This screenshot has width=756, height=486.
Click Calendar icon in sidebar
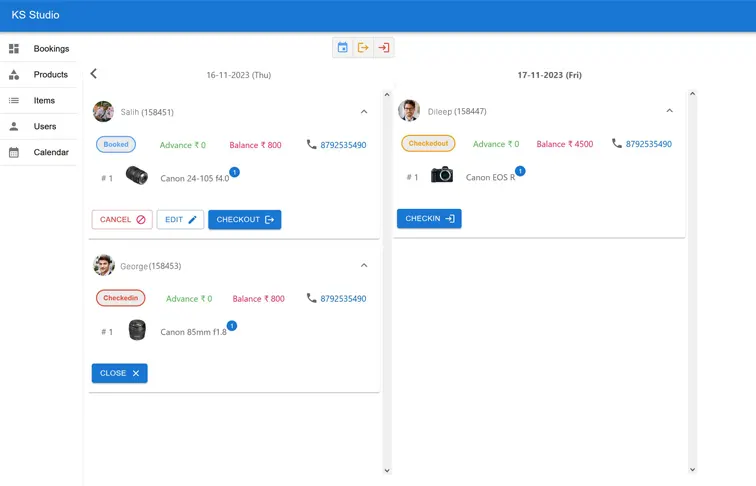coord(14,152)
